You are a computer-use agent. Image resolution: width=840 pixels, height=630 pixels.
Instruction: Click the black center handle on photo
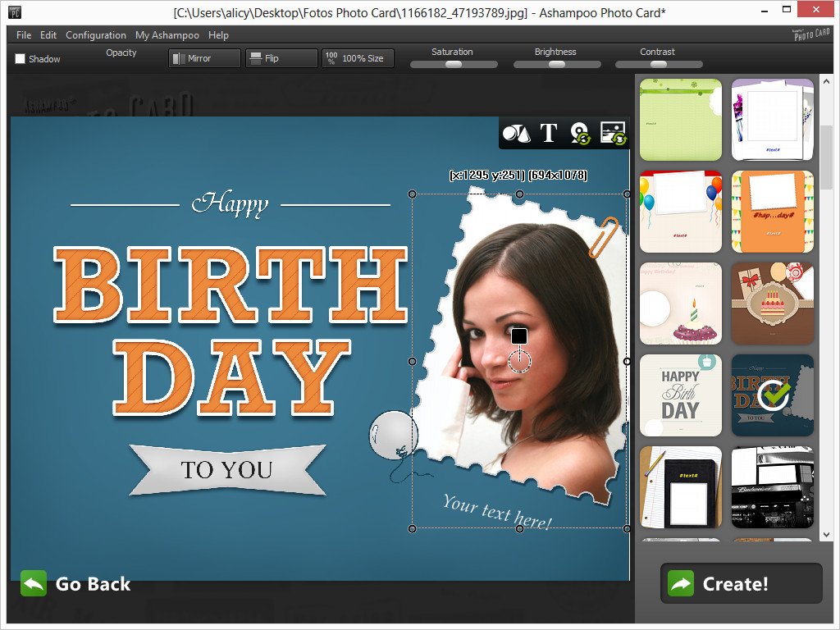pyautogui.click(x=518, y=336)
